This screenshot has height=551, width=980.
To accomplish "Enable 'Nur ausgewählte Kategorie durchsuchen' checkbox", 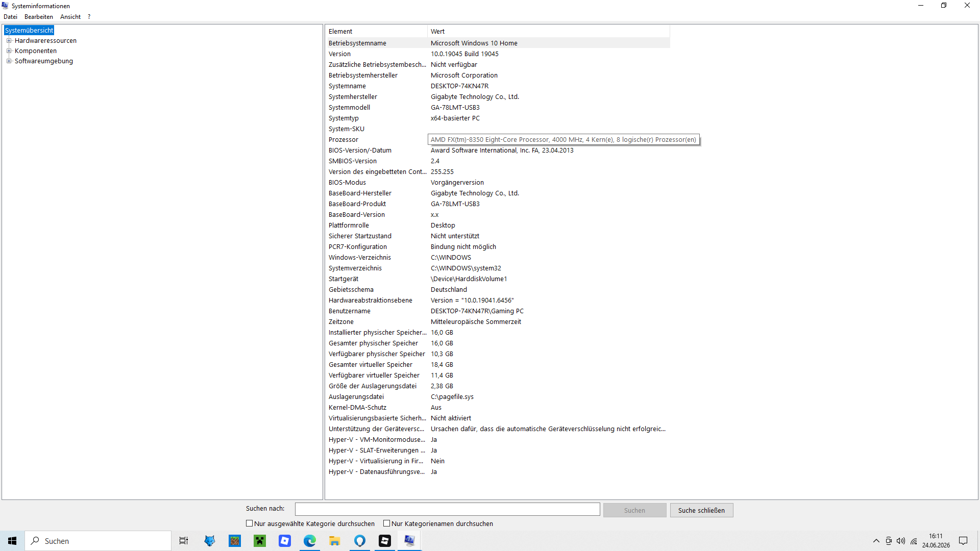I will point(250,523).
